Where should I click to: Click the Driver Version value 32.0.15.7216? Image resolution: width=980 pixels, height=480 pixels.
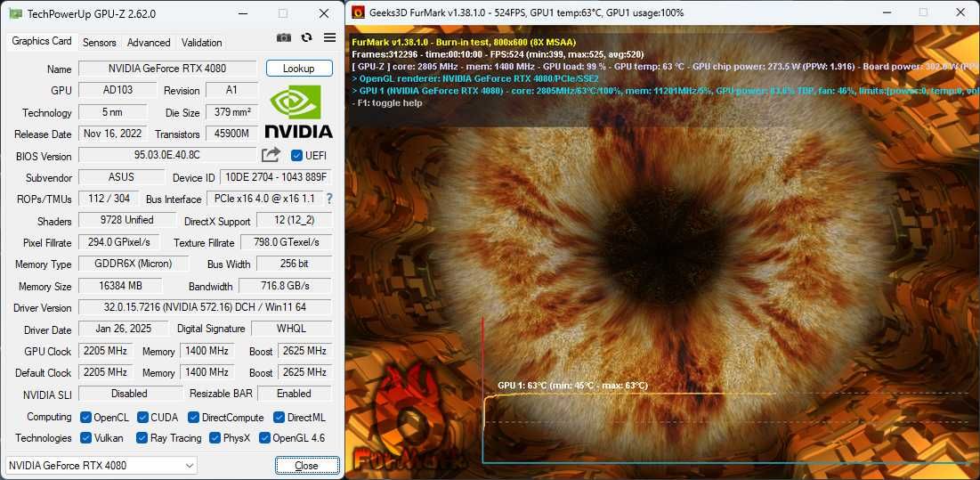(205, 307)
